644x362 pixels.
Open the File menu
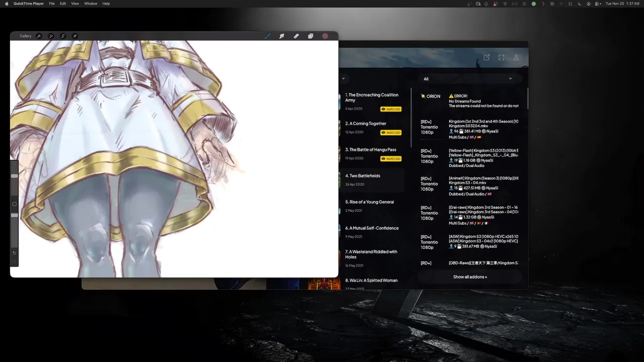(52, 4)
